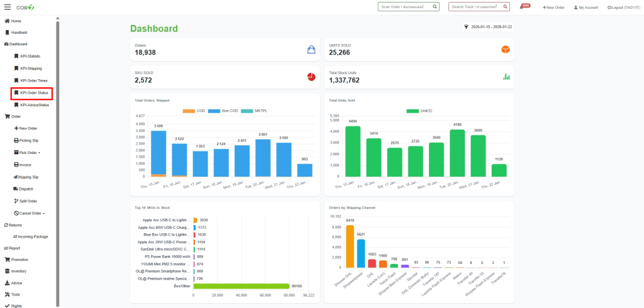Click the orange Units Sold box icon
Screen dimensions: 644x308
(x=505, y=50)
